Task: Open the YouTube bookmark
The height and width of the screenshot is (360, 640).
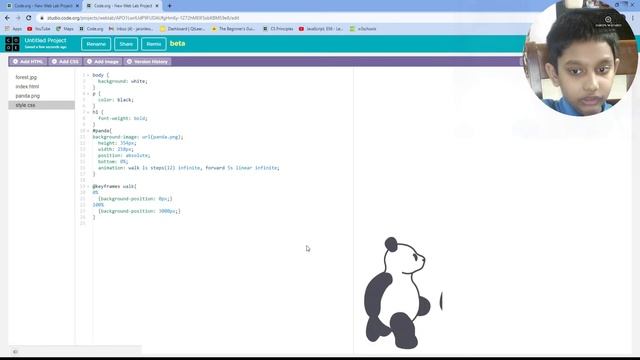Action: 39,29
